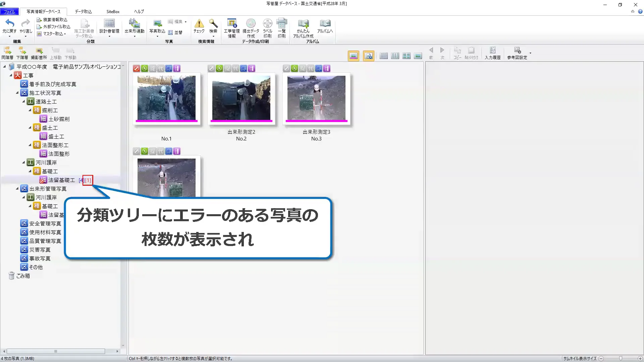
Task: Sort photos with 並替
Action: [175, 33]
